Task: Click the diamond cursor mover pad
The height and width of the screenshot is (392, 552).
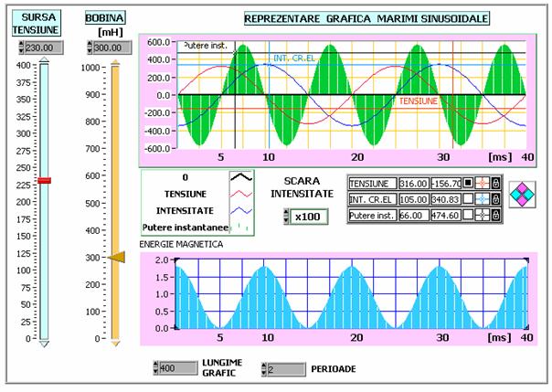Action: [523, 195]
